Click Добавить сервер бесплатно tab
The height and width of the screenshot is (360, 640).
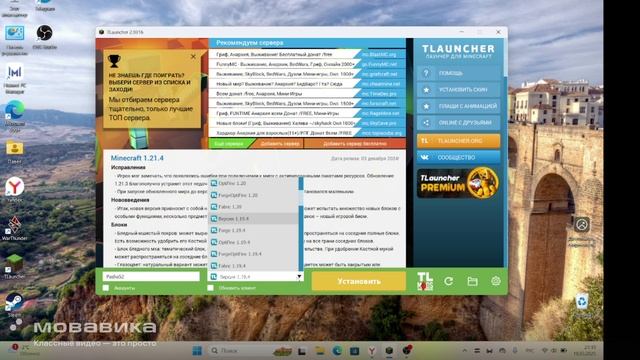pos(355,144)
